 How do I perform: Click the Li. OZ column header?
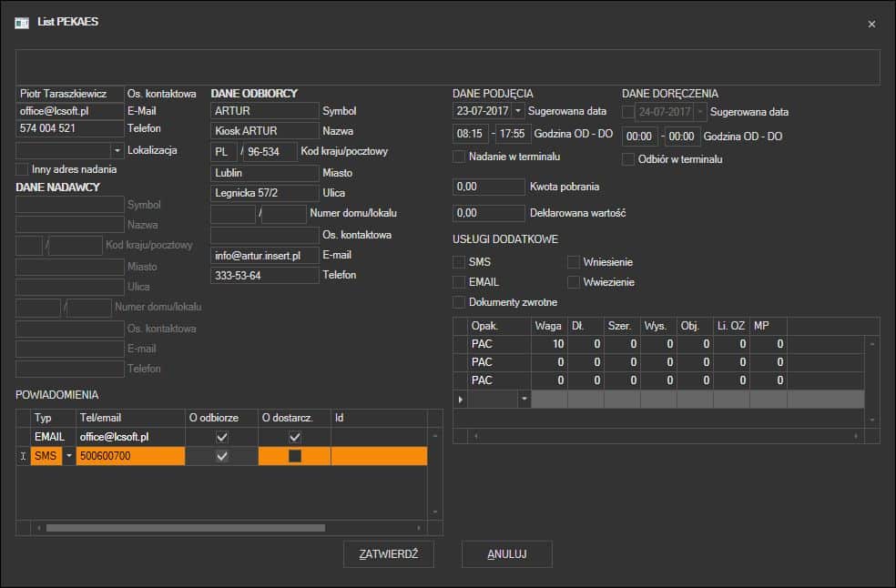pyautogui.click(x=731, y=326)
